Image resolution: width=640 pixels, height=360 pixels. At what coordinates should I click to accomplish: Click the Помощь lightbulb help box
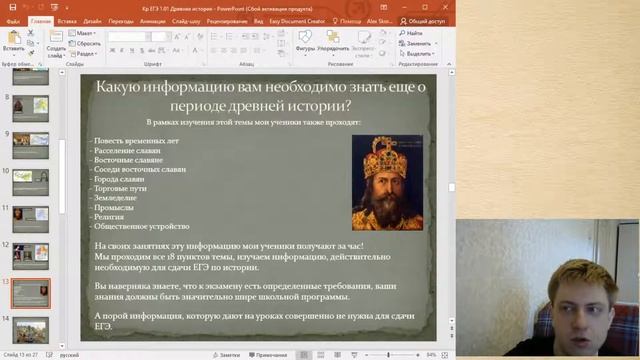click(x=347, y=21)
